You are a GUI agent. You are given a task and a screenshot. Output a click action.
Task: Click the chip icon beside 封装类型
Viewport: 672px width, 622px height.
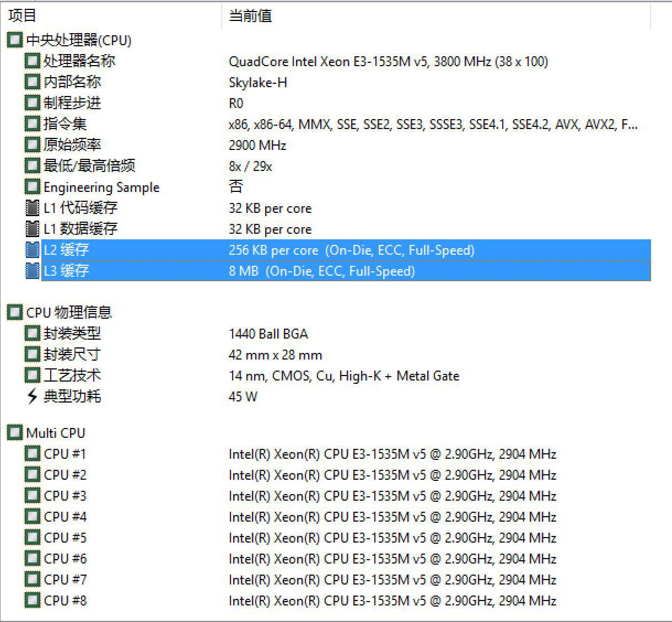tap(33, 333)
